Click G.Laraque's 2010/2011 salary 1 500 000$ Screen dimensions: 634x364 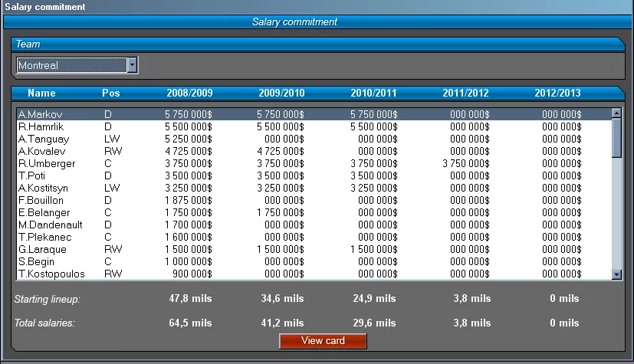(373, 249)
